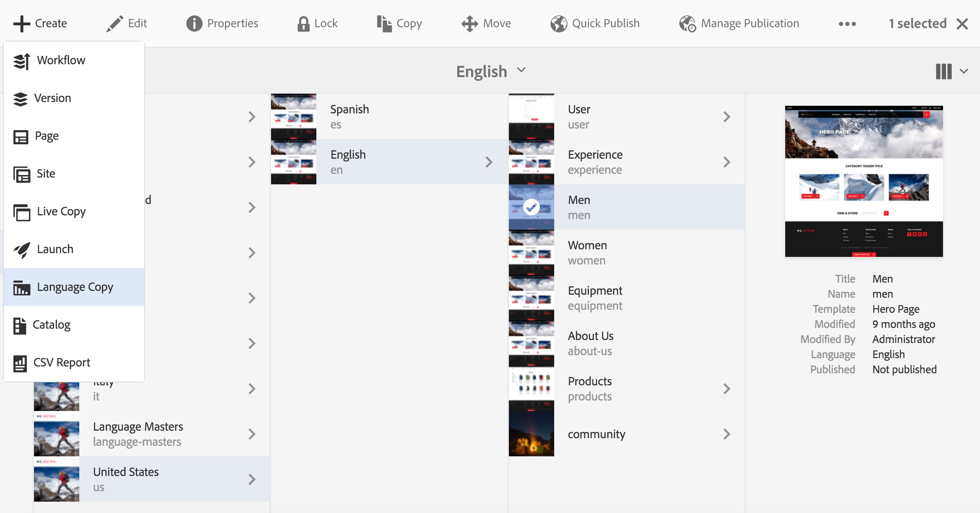The width and height of the screenshot is (980, 513).
Task: Choose Language Copy from Create menu
Action: coord(74,287)
